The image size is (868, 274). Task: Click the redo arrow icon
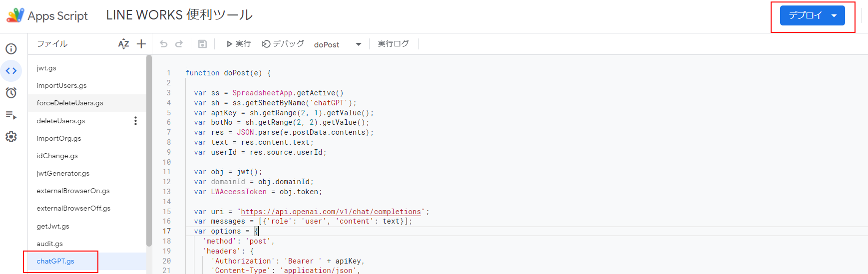pyautogui.click(x=179, y=44)
